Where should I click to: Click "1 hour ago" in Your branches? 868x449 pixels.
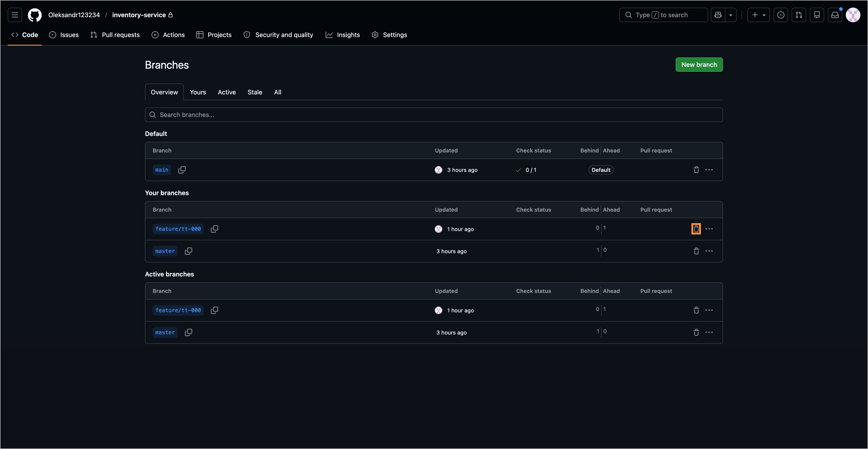(460, 229)
